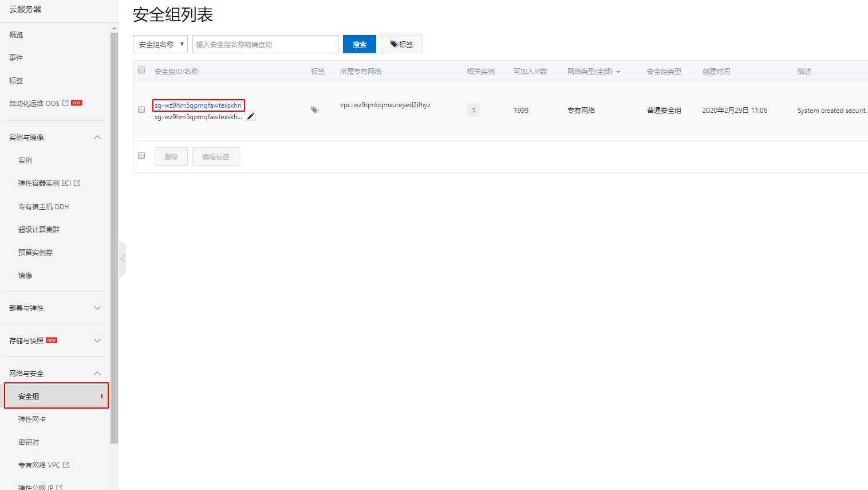Click the System created security description text
The height and width of the screenshot is (490, 868).
833,111
